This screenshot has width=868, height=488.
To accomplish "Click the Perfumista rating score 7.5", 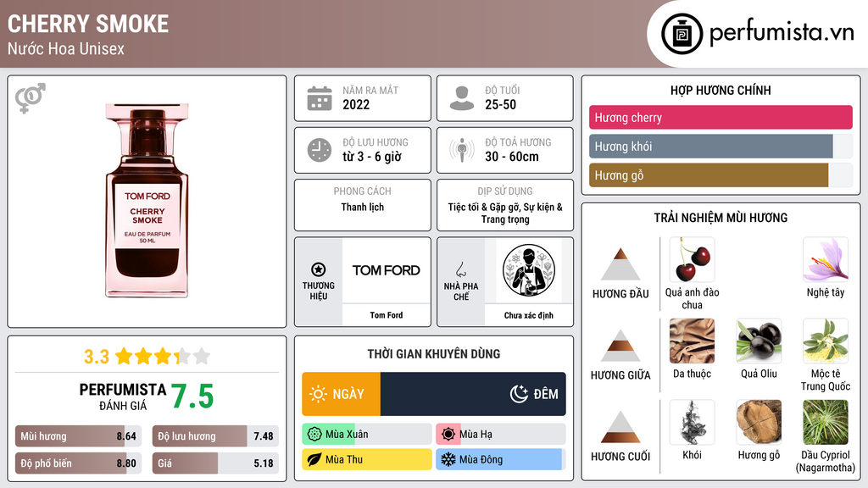I will [192, 396].
